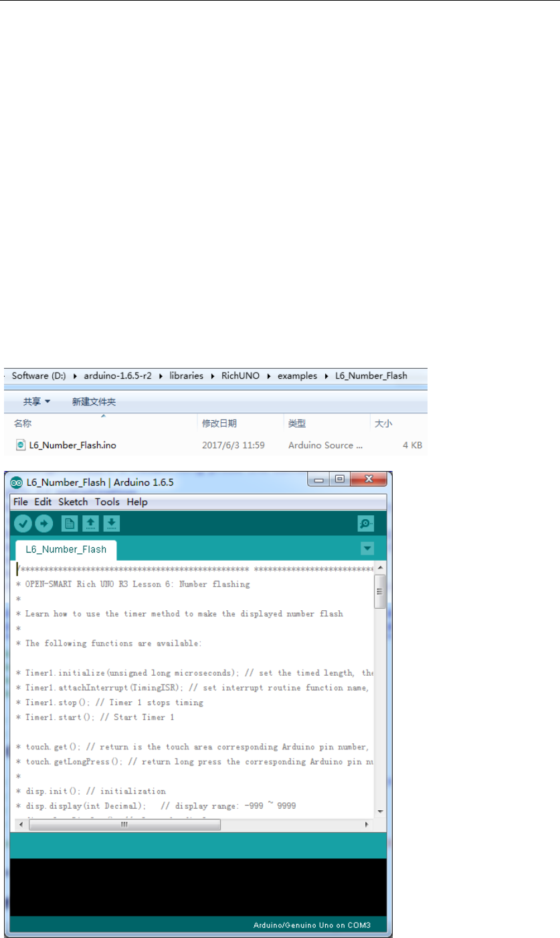Click the Timer1.stop() code line

pyautogui.click(x=110, y=702)
